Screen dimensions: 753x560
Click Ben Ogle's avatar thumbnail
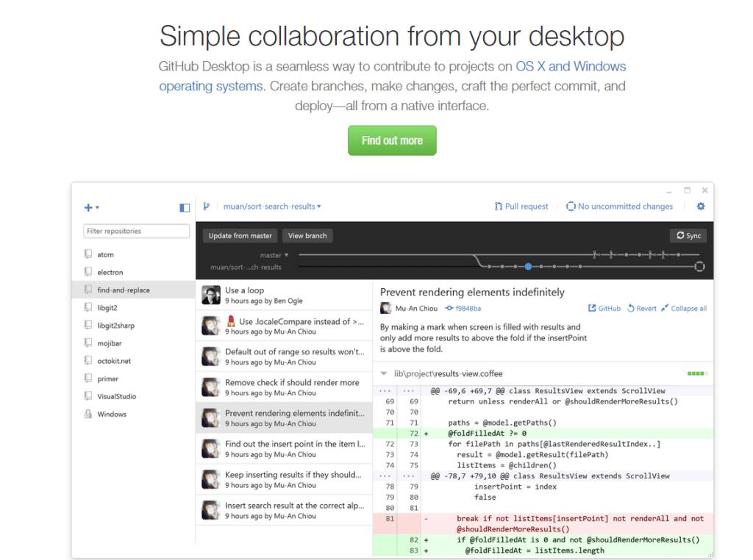(211, 295)
